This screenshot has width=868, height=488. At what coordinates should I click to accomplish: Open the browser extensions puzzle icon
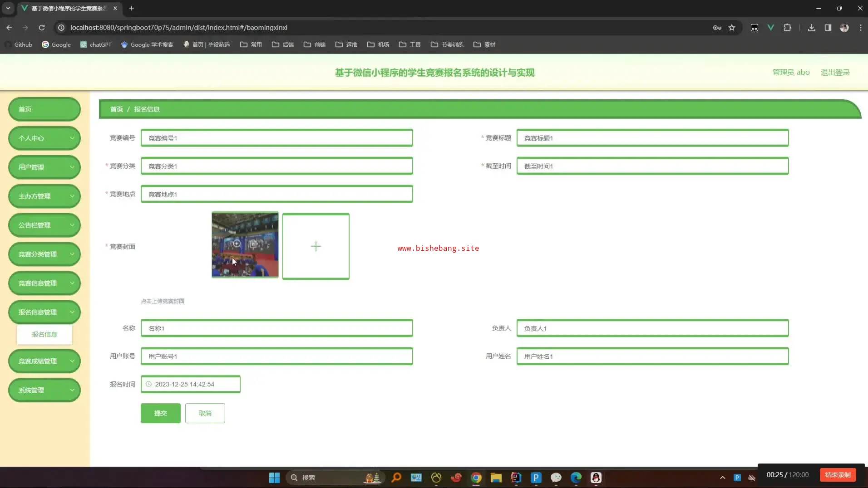click(787, 28)
